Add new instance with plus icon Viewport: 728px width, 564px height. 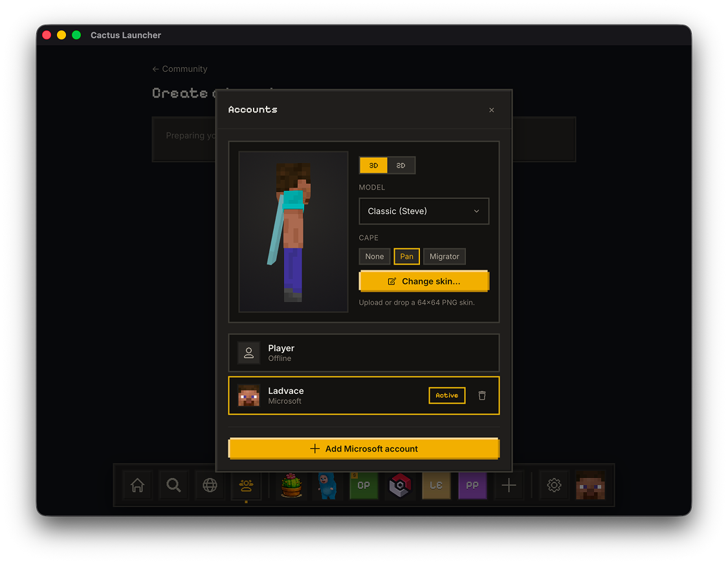[509, 486]
